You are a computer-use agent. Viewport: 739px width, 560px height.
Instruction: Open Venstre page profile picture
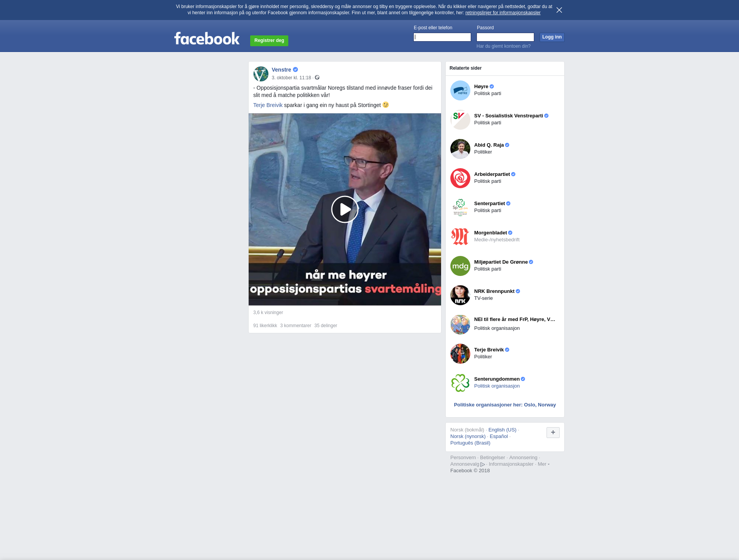point(261,74)
